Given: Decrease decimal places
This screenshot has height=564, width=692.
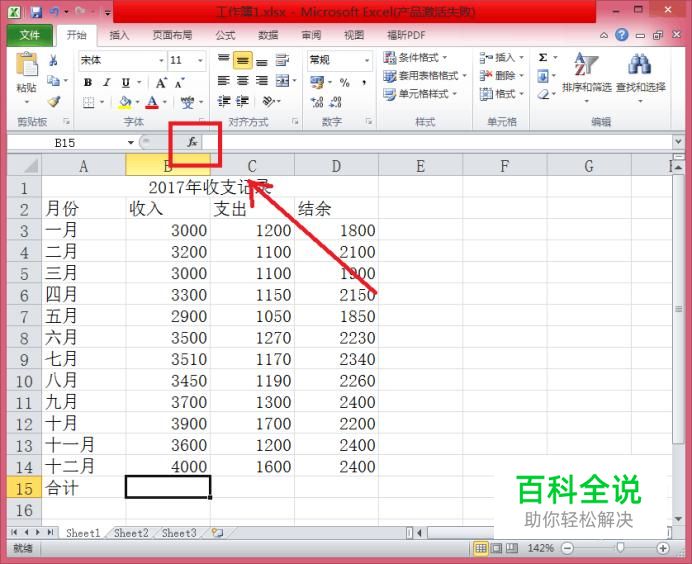Looking at the screenshot, I should click(336, 102).
